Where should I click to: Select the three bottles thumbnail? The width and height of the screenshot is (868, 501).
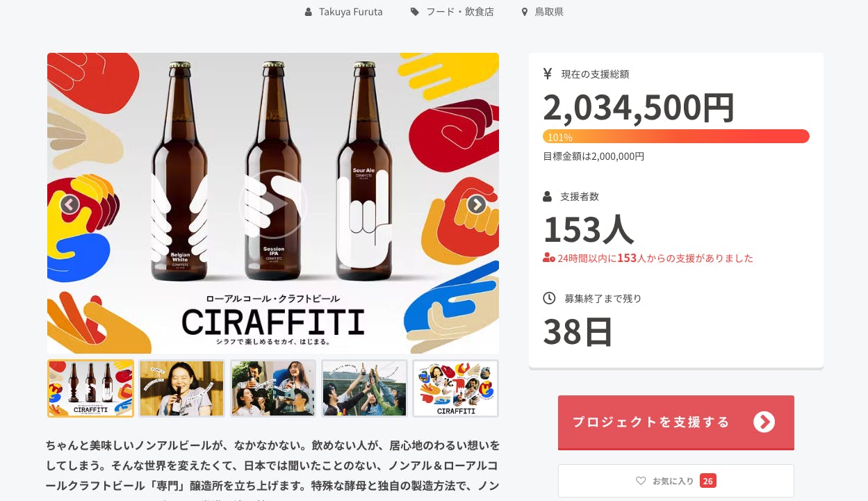click(90, 388)
